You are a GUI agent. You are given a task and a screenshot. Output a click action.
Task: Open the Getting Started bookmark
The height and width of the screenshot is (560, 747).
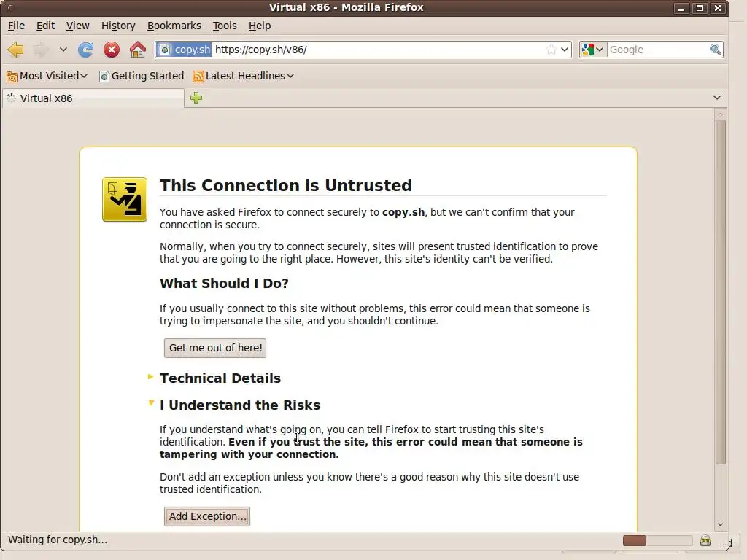click(x=142, y=76)
